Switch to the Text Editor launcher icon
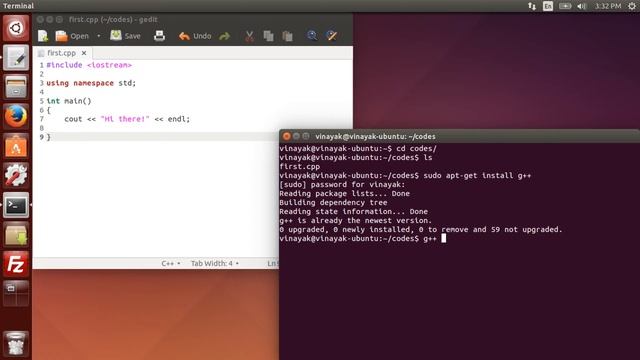The width and height of the screenshot is (640, 360). point(16,58)
